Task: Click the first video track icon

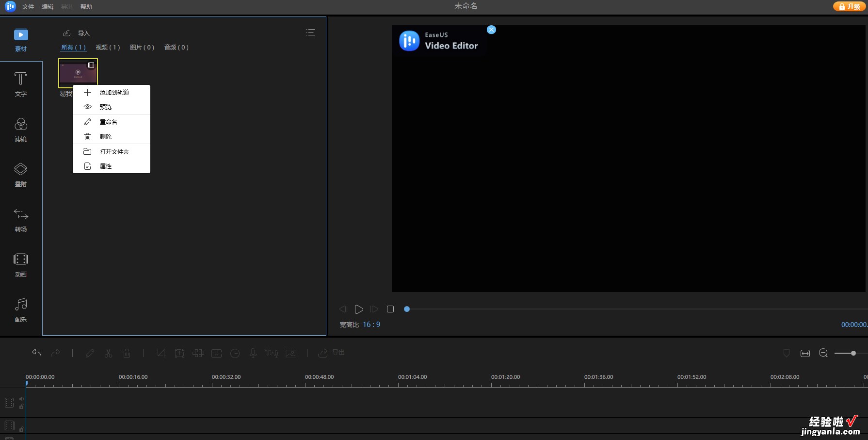Action: click(9, 403)
